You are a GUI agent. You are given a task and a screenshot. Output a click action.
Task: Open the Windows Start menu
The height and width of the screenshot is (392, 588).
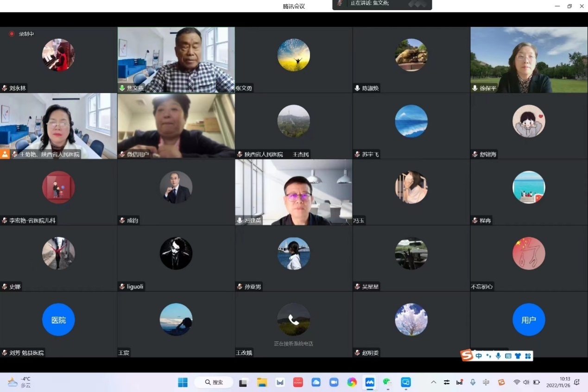pyautogui.click(x=183, y=382)
